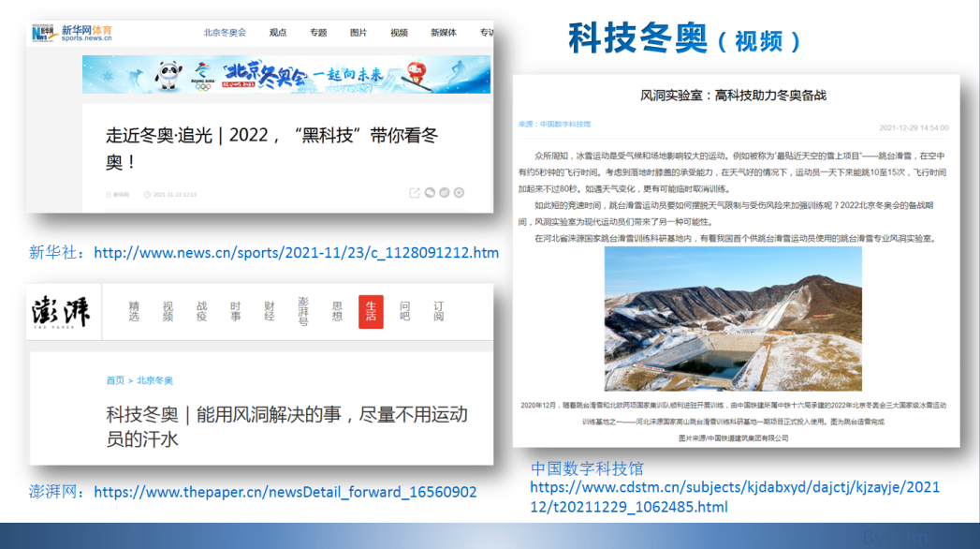Click 首页 breadcrumb in The Paper
This screenshot has height=549, width=980.
pos(115,380)
